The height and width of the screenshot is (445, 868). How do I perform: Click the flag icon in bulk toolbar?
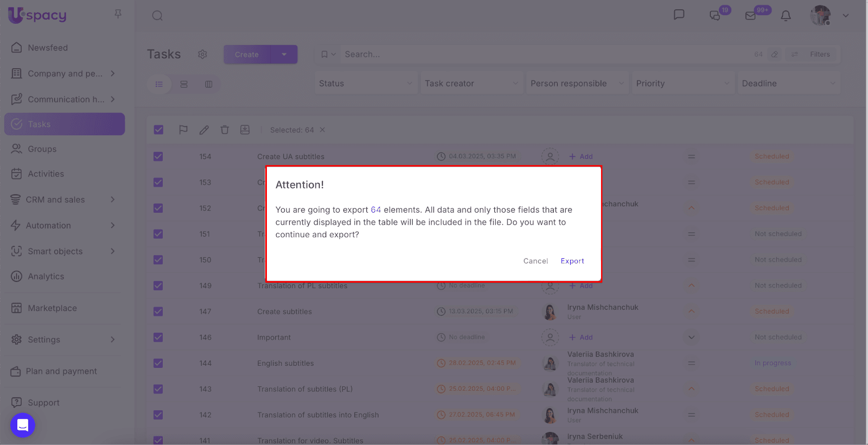[183, 130]
